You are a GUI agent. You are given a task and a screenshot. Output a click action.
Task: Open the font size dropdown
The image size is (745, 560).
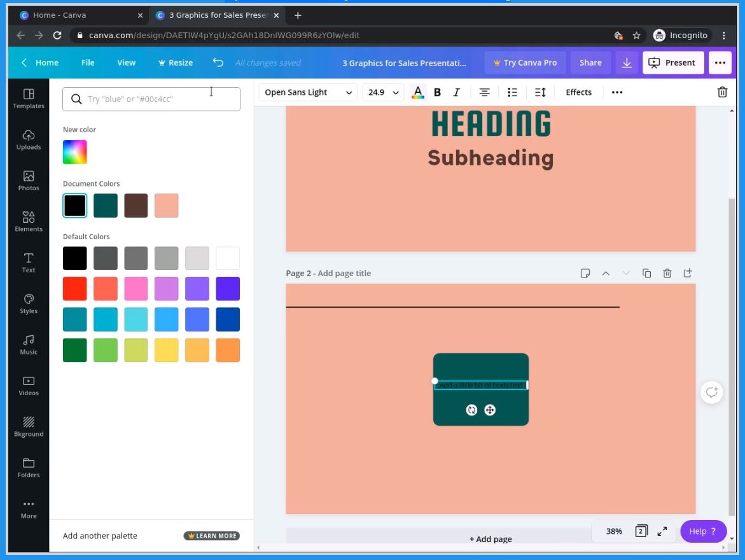pos(382,92)
